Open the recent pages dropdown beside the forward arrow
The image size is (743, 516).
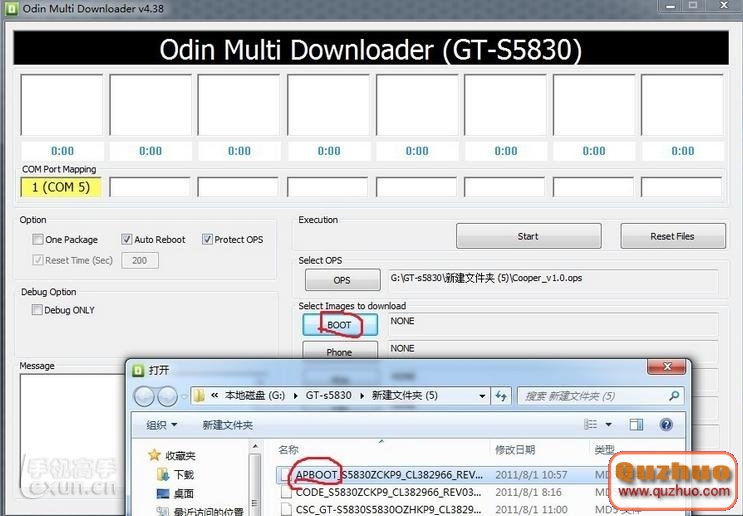click(183, 397)
